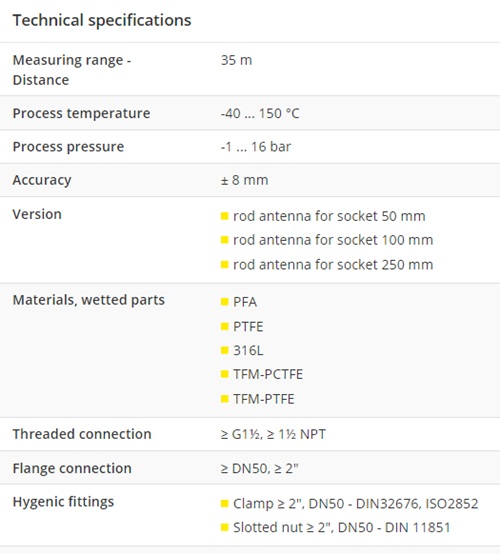Click yellow bullet beside rod antenna 250 mm

[224, 264]
